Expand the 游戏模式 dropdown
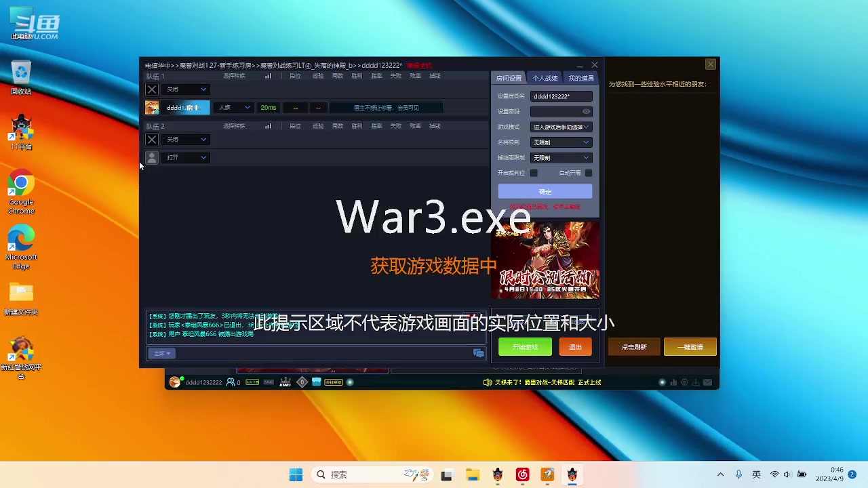 tap(561, 127)
